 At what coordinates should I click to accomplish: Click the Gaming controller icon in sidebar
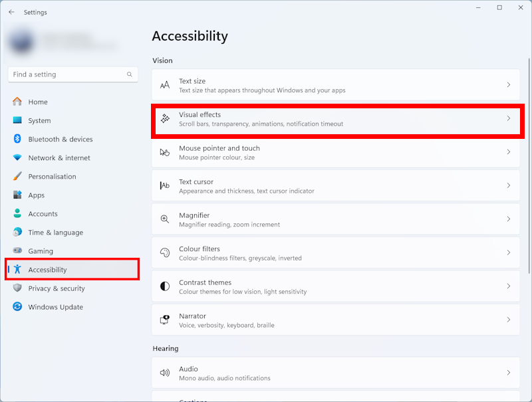pyautogui.click(x=17, y=251)
